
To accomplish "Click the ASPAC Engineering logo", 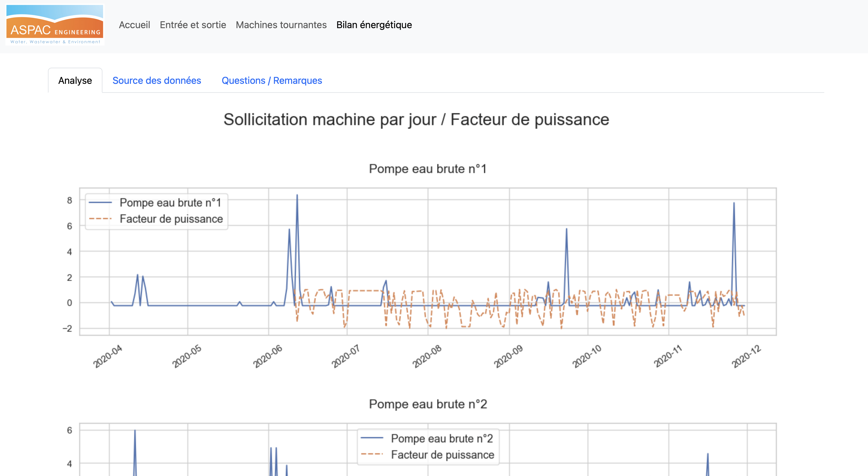I will (55, 25).
